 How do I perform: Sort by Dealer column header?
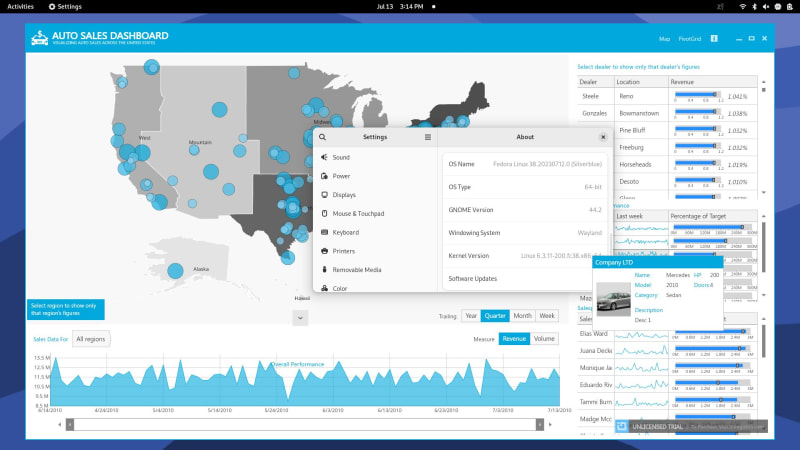(595, 82)
